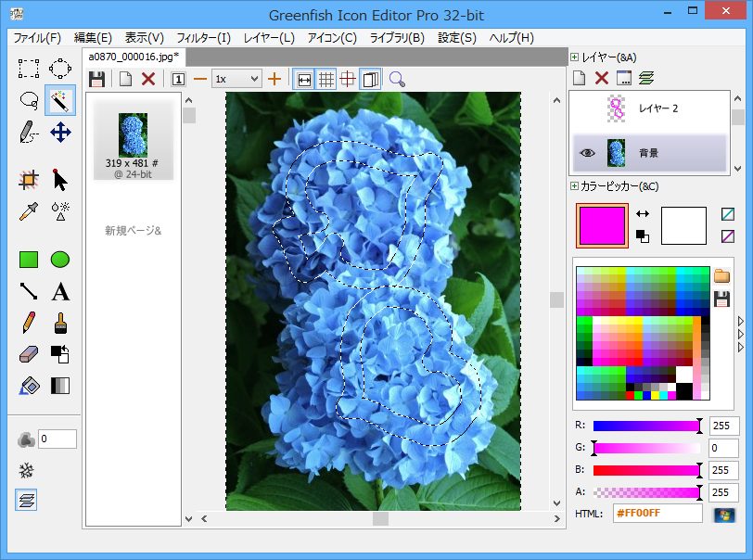Select the Paint Bucket tool
Screen dimensions: 753x560
(29, 386)
